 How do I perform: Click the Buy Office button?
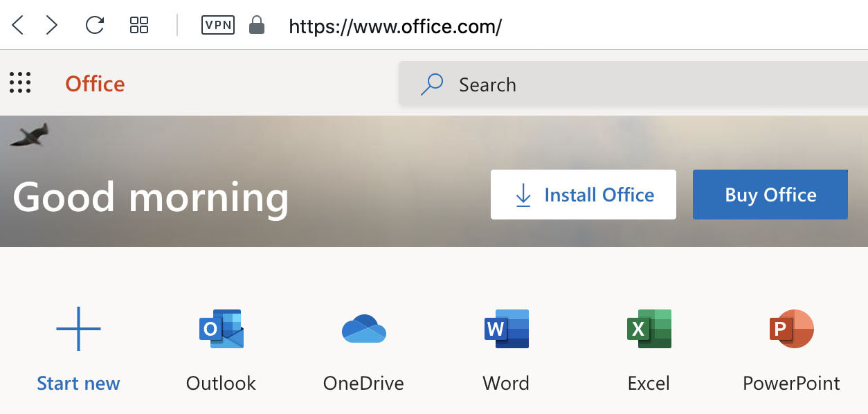(770, 195)
